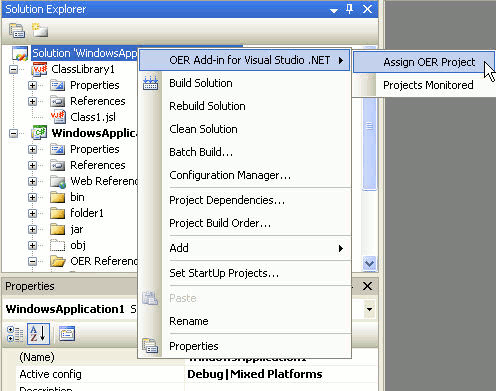This screenshot has width=496, height=391.
Task: Choose Assign OER Project
Action: pyautogui.click(x=423, y=62)
